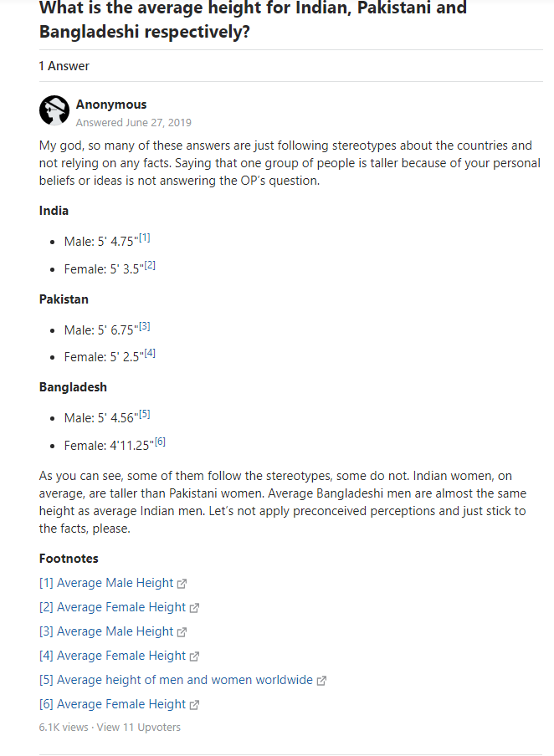The height and width of the screenshot is (756, 554).
Task: Click the Anonymous author name
Action: pos(111,105)
